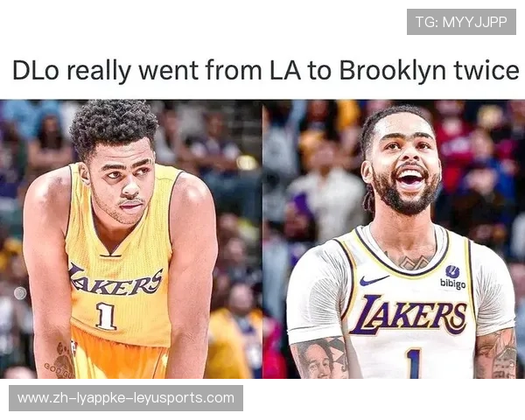Select the left photo of yellow Lakers jersey

tap(131, 239)
